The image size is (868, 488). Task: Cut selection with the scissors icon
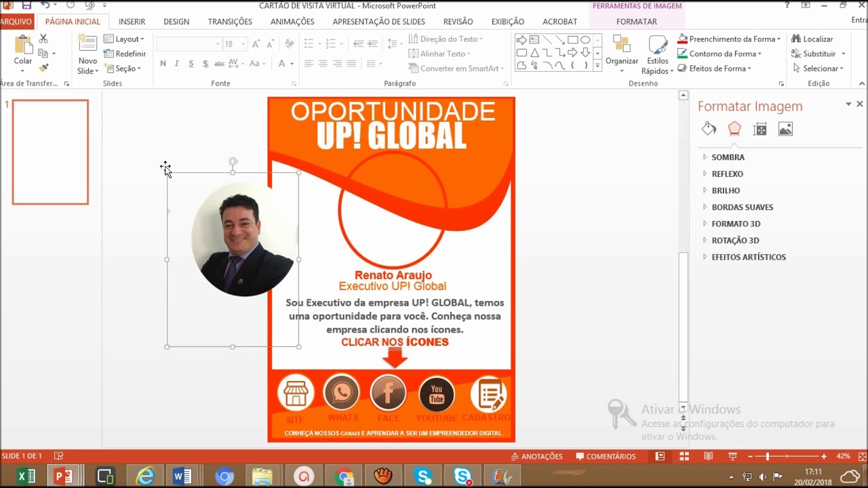pos(43,39)
